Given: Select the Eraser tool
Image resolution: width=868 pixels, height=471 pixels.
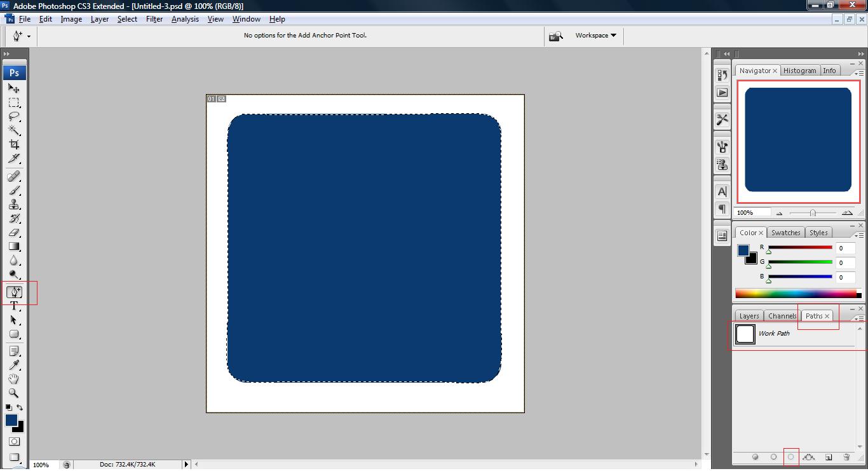Looking at the screenshot, I should 14,233.
